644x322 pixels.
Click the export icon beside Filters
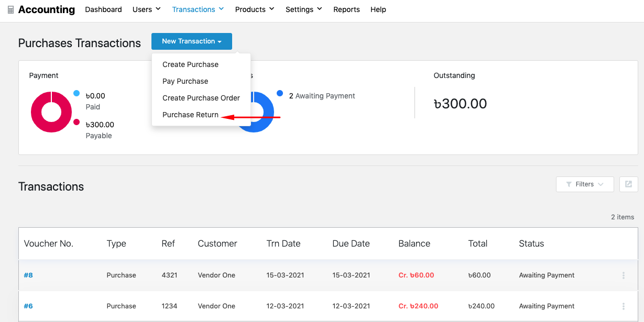(628, 184)
